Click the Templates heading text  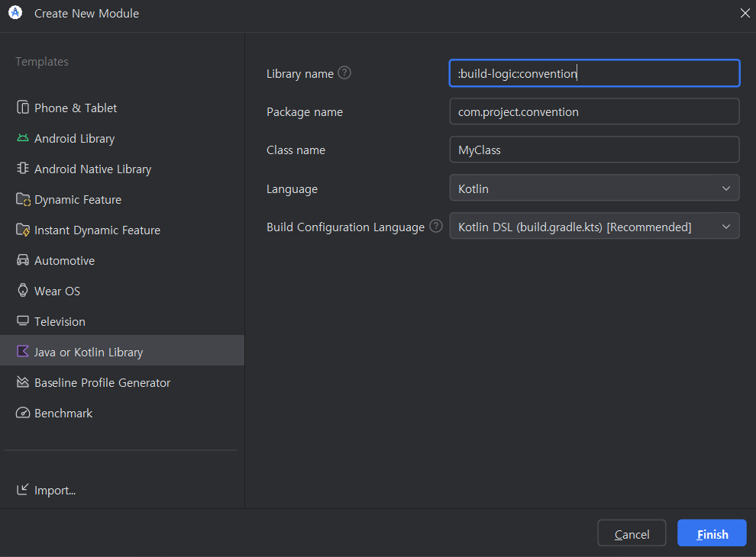click(x=42, y=62)
